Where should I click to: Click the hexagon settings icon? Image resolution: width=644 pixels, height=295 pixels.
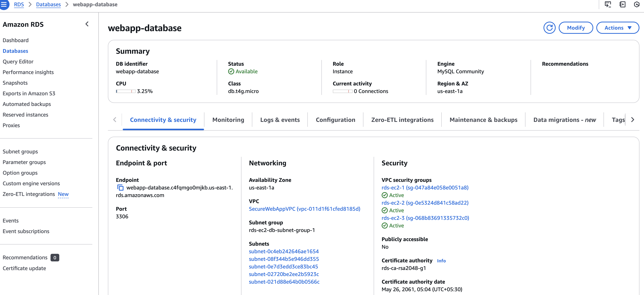(637, 4)
